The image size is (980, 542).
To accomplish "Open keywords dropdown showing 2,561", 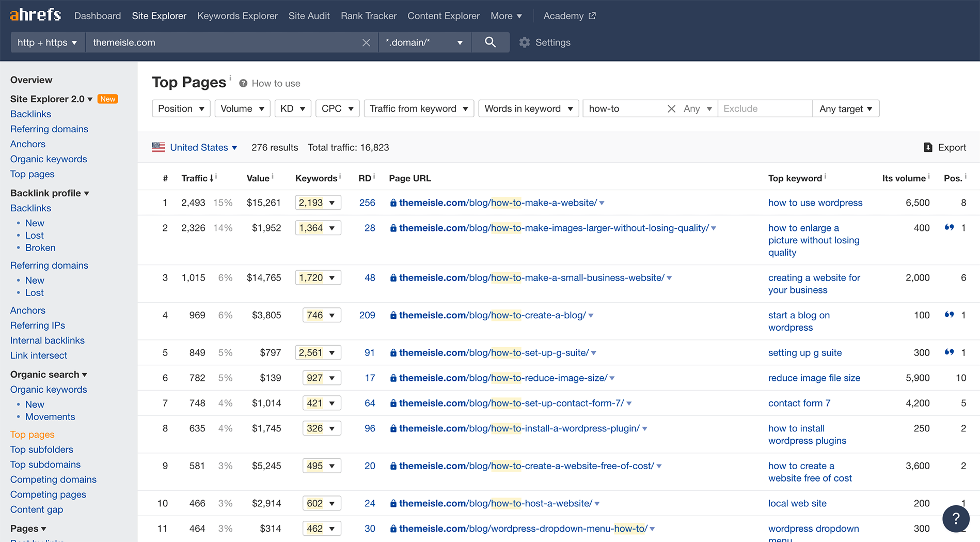I will tap(318, 353).
